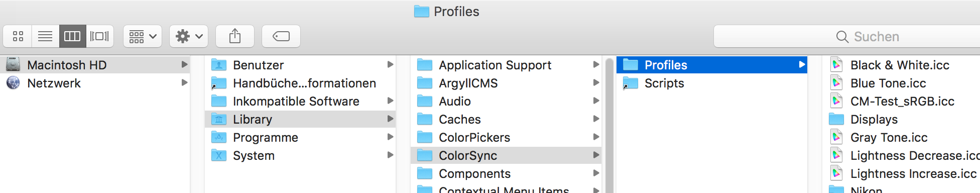Click the Edit Tags toolbar button
The width and height of the screenshot is (980, 193).
tap(281, 36)
